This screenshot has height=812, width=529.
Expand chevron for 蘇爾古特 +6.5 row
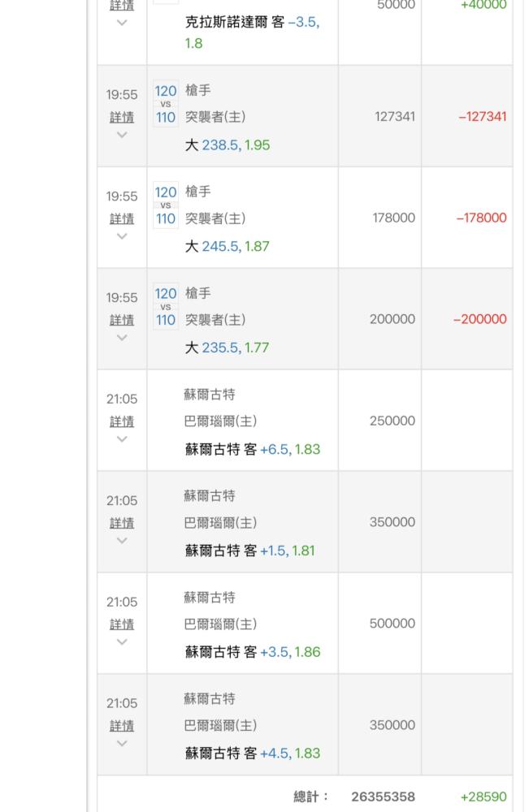pyautogui.click(x=122, y=439)
